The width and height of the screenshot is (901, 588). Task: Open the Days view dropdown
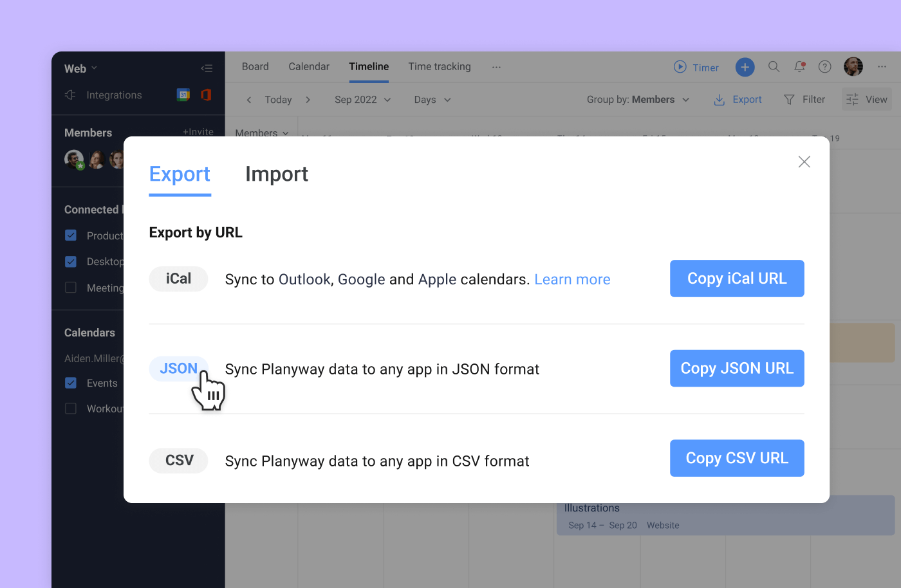[x=431, y=100]
